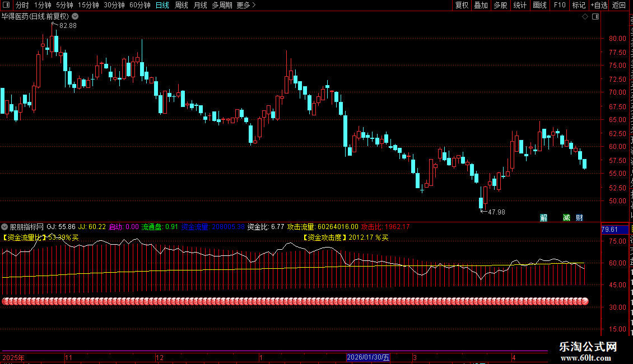Click the 82.88 high price label
This screenshot has width=633, height=364.
68,25
